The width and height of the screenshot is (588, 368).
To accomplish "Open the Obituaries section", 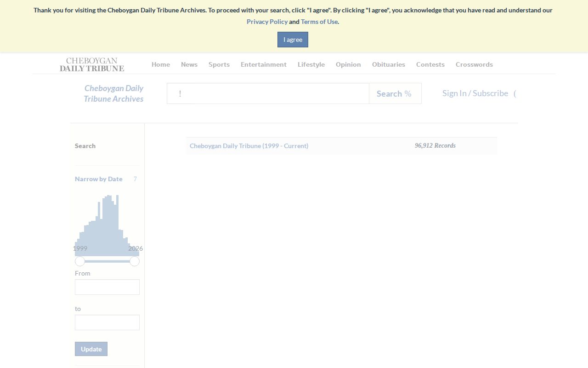I will click(x=389, y=64).
